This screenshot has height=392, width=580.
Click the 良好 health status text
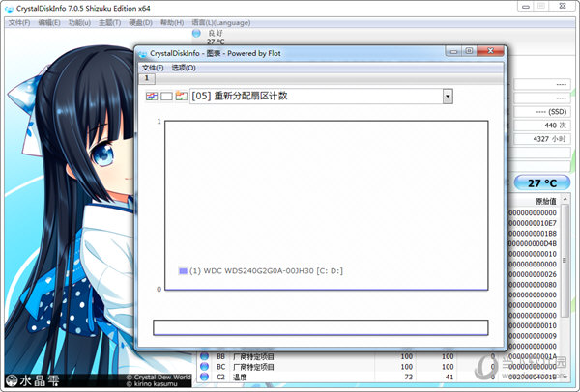click(x=216, y=33)
